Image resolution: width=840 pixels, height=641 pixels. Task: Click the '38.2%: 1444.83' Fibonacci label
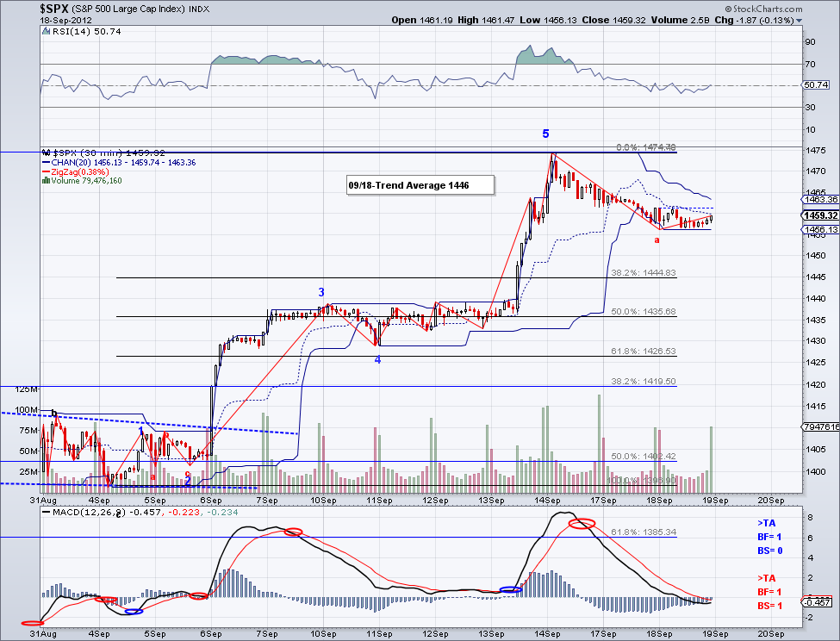click(x=644, y=272)
